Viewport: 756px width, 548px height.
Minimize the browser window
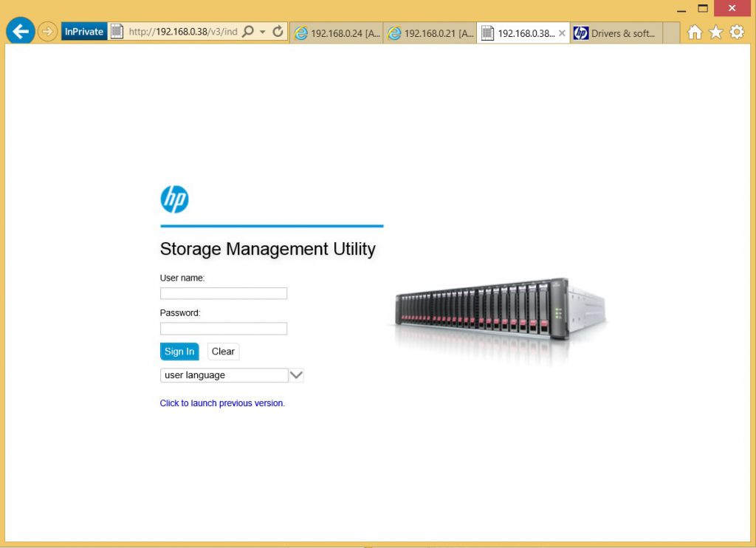coord(681,9)
